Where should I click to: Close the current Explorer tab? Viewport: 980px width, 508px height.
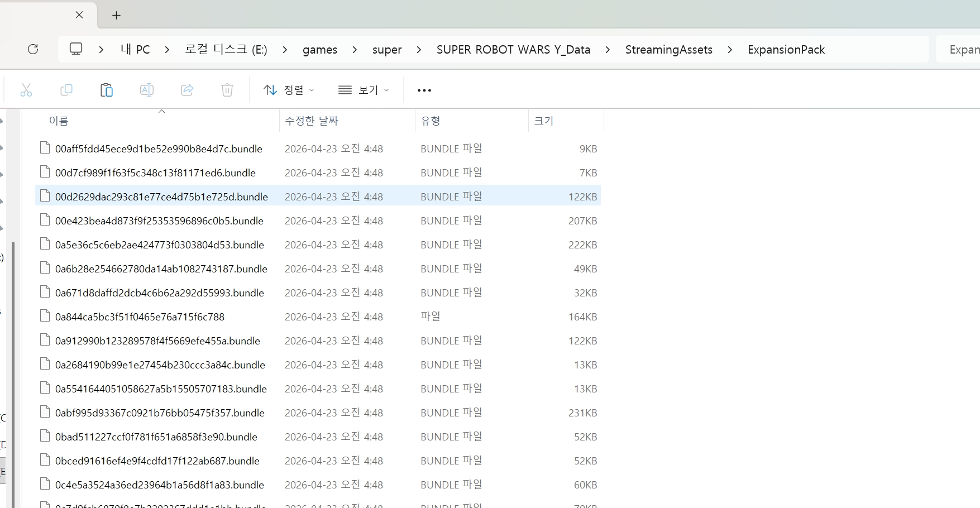tap(79, 15)
